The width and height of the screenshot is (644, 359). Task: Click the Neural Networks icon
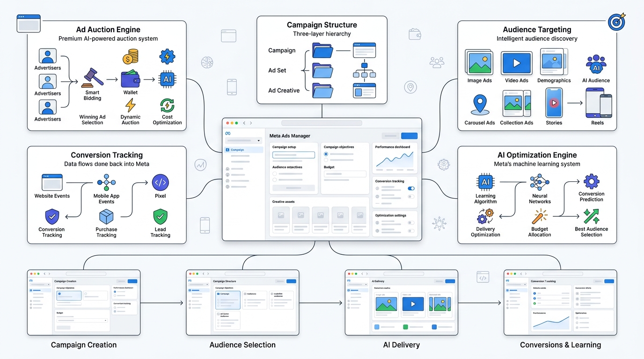540,183
